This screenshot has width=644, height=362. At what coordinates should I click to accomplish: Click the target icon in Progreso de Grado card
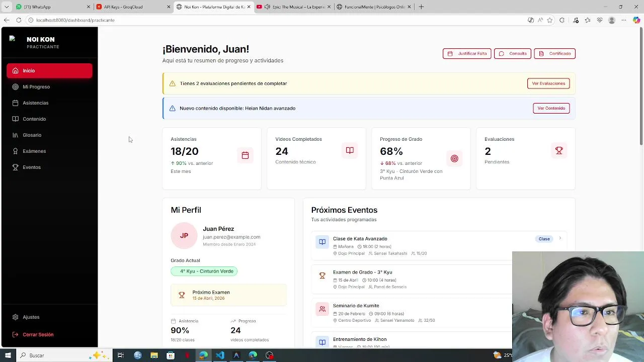[x=454, y=158]
